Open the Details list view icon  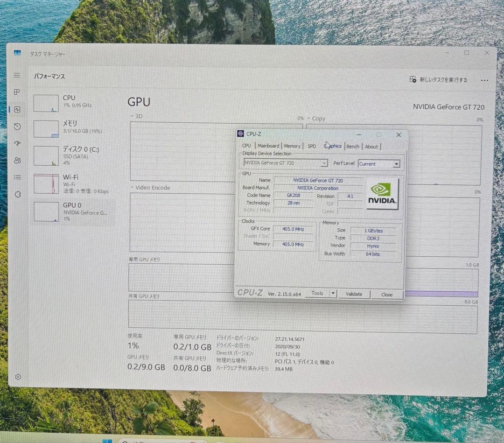coord(17,177)
